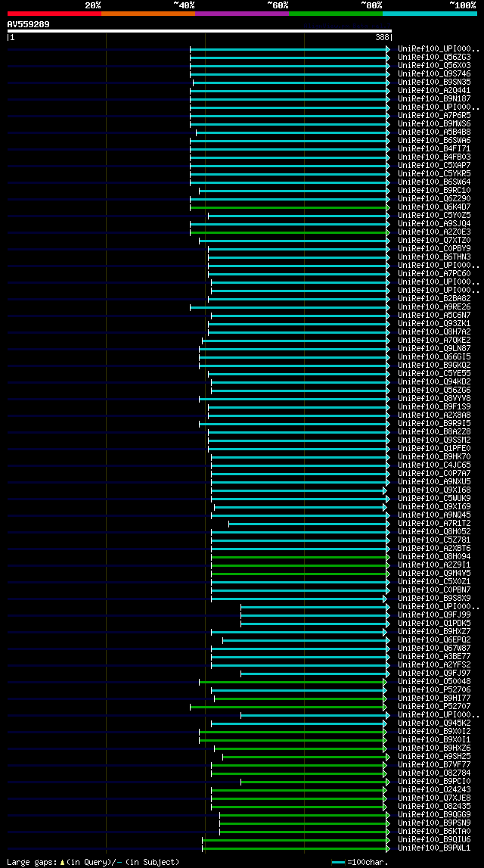Click the green alignment bar for B9PCI0
484x868 pixels.
315,782
